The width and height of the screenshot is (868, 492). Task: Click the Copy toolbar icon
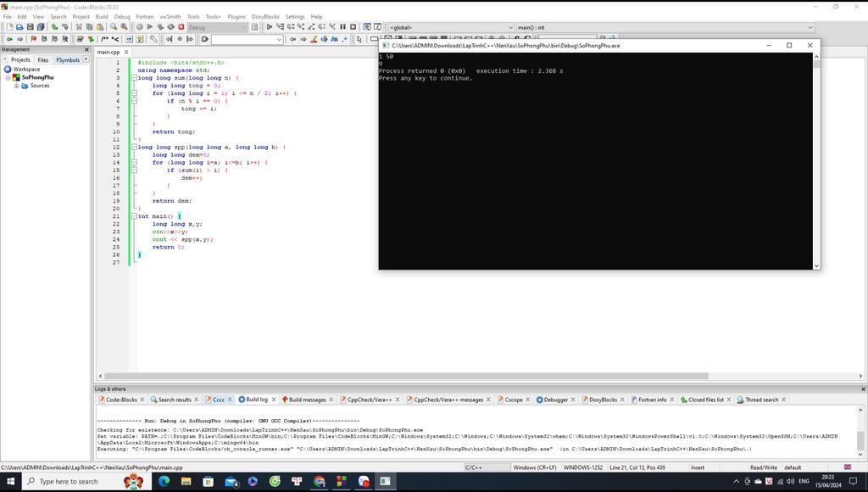click(x=89, y=27)
